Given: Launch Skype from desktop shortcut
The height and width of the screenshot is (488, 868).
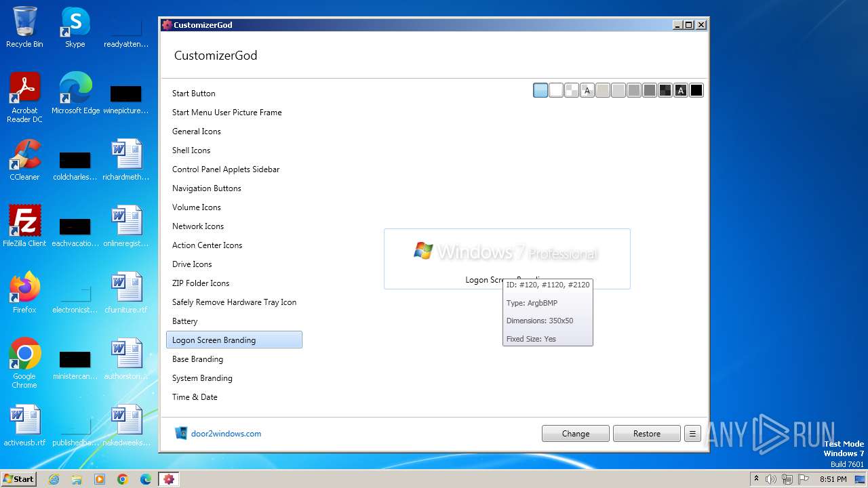Looking at the screenshot, I should pos(75,27).
